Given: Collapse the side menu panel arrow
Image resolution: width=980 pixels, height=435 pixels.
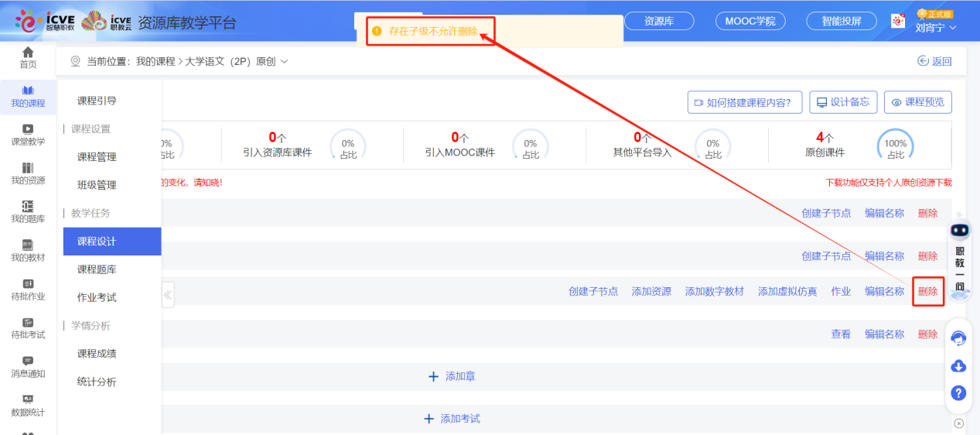Looking at the screenshot, I should [x=168, y=294].
